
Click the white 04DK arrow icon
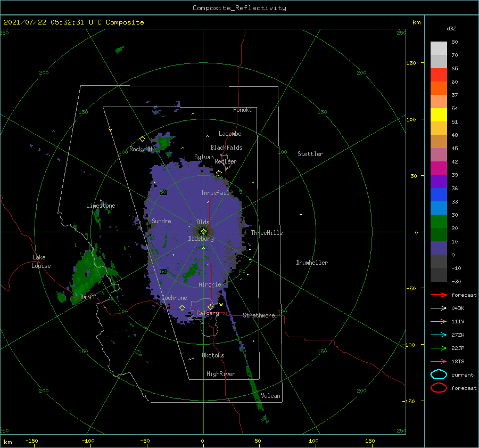pos(439,308)
